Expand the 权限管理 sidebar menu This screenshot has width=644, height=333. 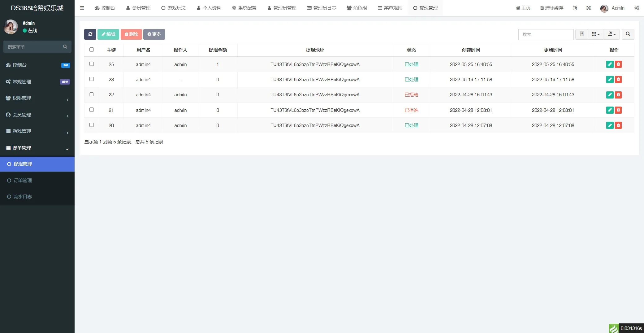pos(37,98)
